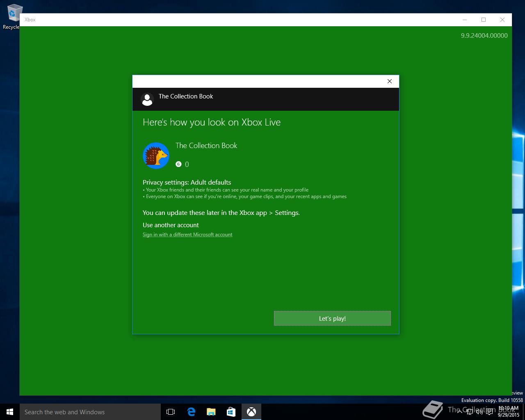
Task: Click 'You can update these later' settings text
Action: tap(221, 212)
